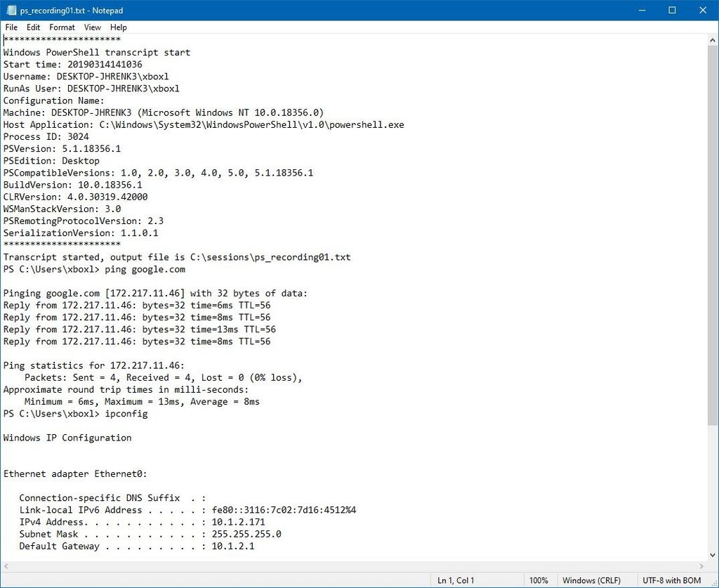
Task: Click the vertical scrollbar thumb
Action: point(712,235)
